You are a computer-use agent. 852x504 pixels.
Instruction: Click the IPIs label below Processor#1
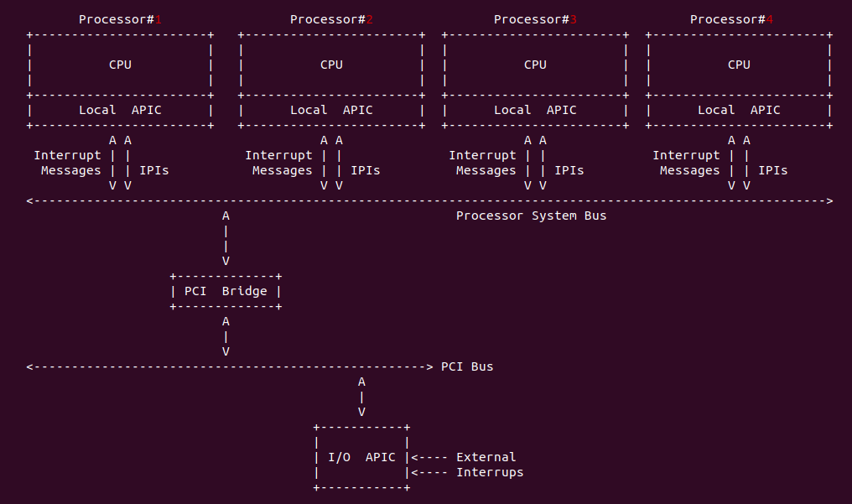[x=153, y=170]
